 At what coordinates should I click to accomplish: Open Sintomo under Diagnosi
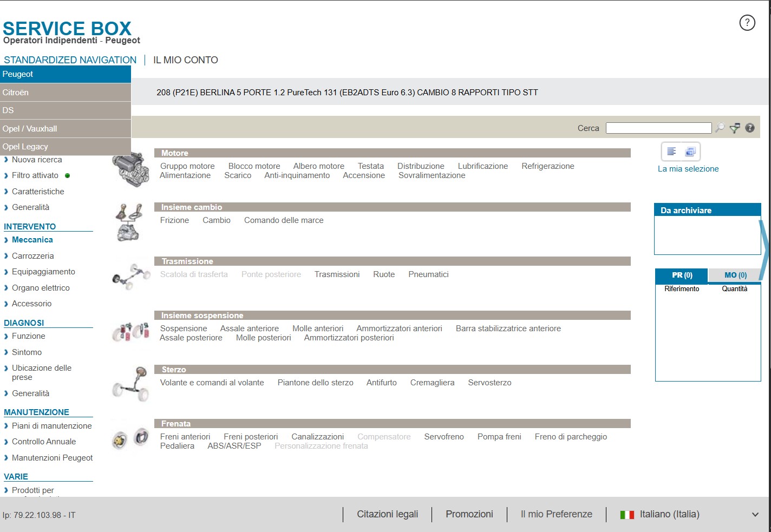point(27,352)
